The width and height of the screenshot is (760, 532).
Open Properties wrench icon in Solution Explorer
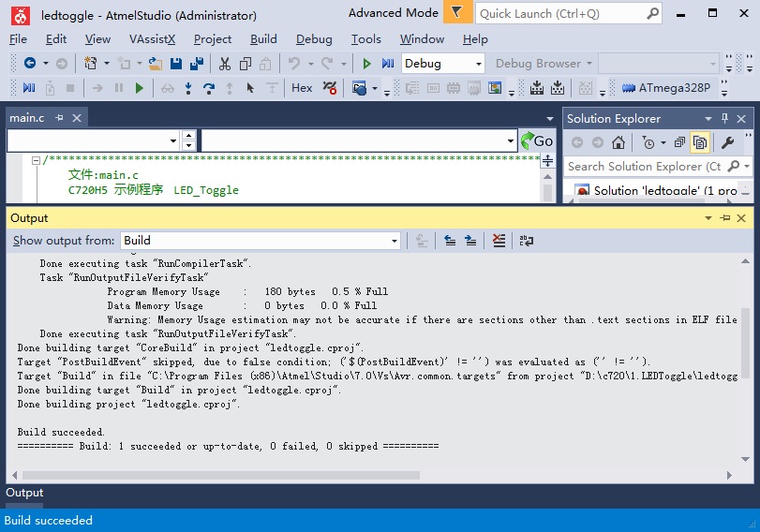[x=727, y=142]
